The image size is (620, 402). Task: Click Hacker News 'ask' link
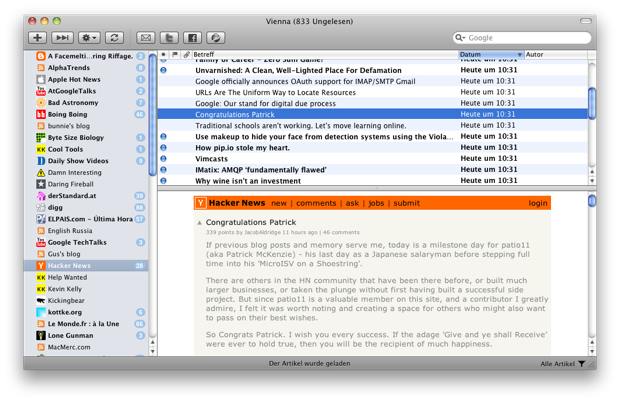pyautogui.click(x=352, y=203)
